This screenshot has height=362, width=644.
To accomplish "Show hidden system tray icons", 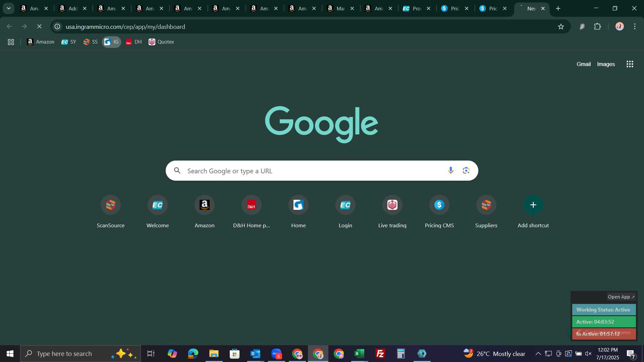I will (538, 354).
